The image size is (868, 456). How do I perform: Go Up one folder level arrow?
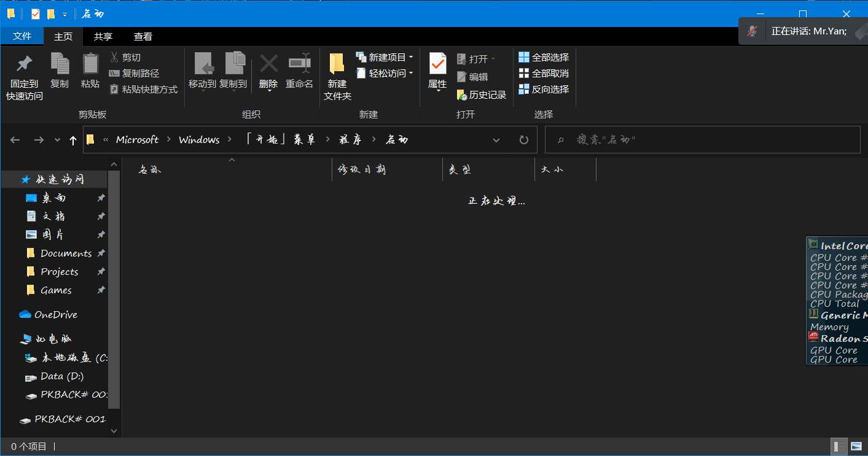point(73,140)
